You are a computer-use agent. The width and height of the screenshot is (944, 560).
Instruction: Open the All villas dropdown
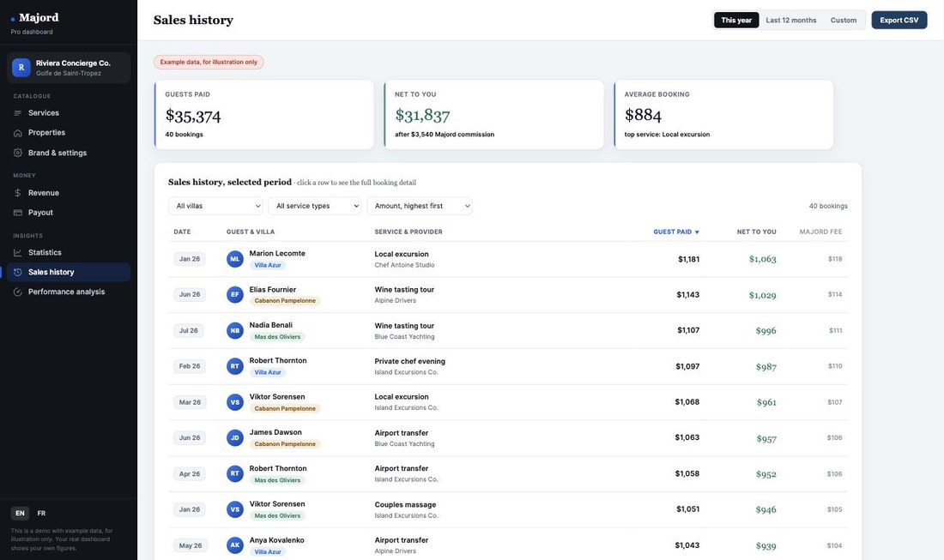215,207
